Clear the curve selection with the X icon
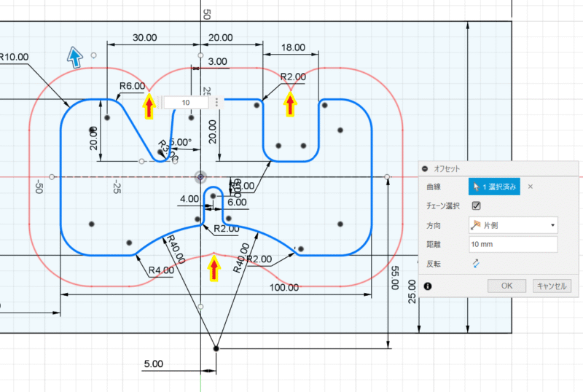The height and width of the screenshot is (392, 583). [531, 187]
